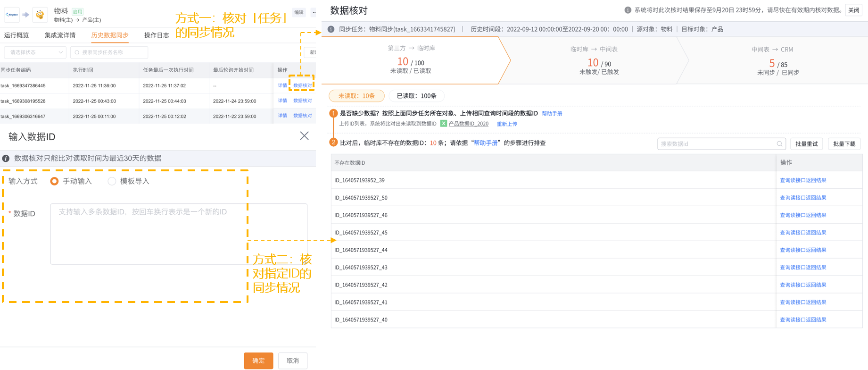868x370 pixels.
Task: Click the 关闭 button in 数据核对
Action: click(x=853, y=10)
